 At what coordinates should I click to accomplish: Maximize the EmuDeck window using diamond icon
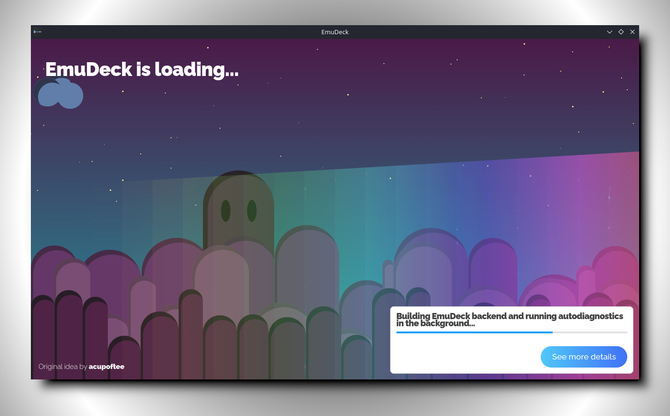(x=621, y=32)
